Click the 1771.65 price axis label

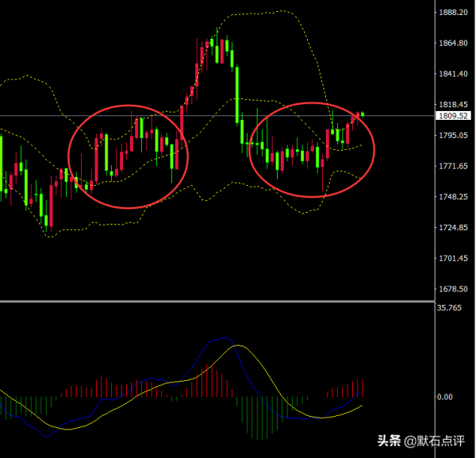coord(452,167)
